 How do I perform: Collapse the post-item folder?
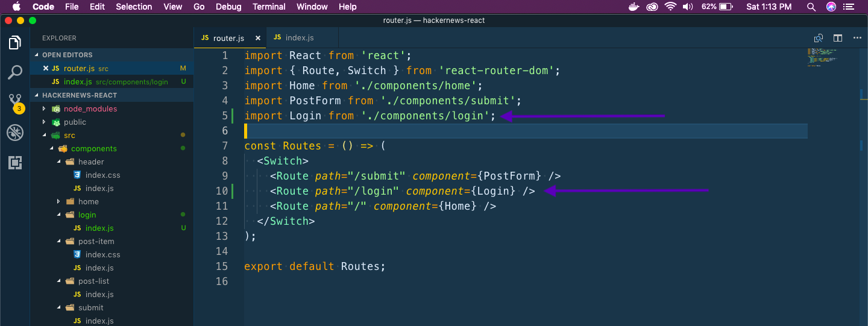tap(58, 242)
